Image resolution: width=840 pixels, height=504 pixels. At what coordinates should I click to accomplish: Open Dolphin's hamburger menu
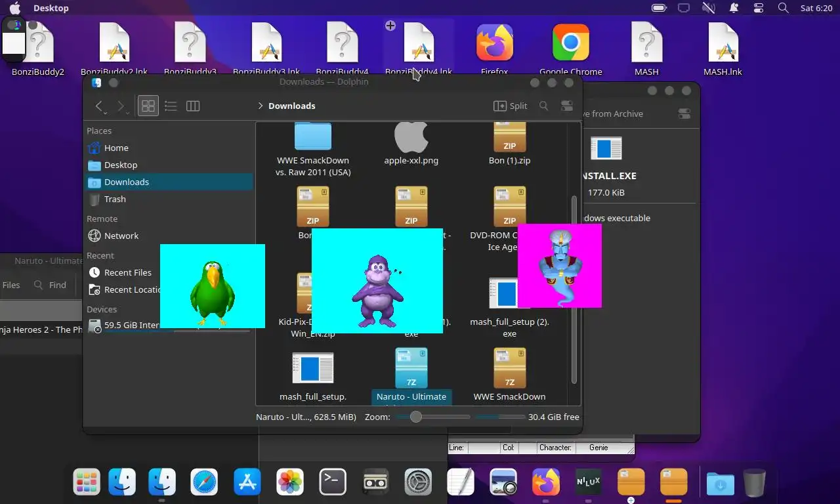[x=567, y=106]
